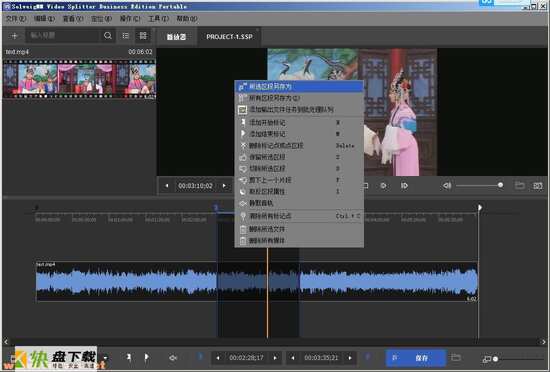
Task: Choose add task to batch queue entry
Action: tap(299, 110)
